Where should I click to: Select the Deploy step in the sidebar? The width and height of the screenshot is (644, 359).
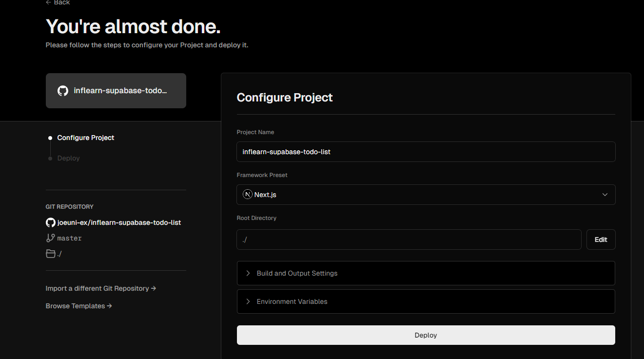[68, 158]
